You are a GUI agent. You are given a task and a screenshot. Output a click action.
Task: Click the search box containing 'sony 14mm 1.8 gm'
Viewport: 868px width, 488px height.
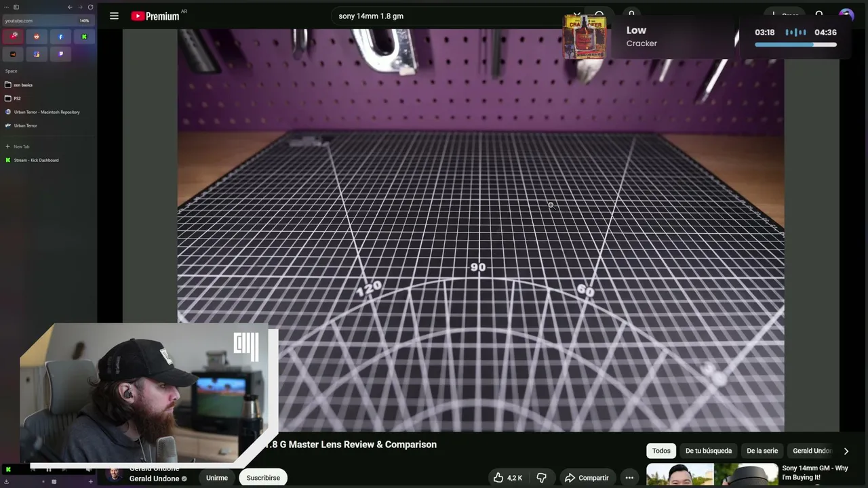click(453, 16)
